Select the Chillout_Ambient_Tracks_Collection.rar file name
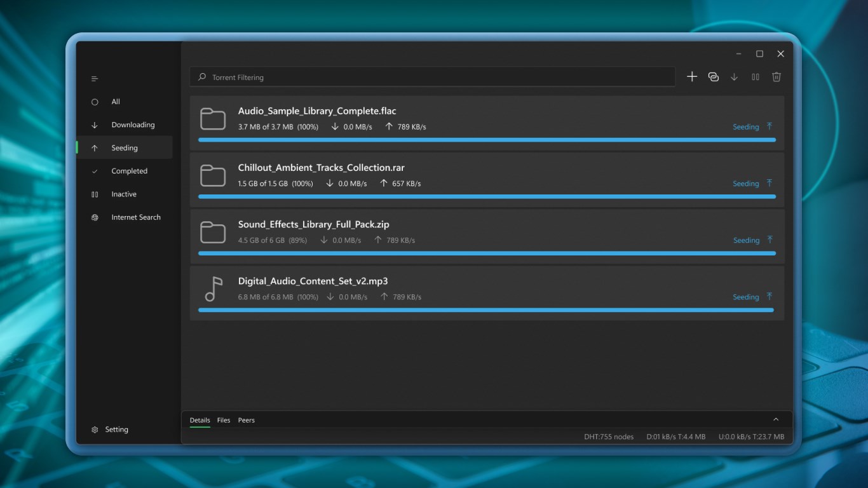This screenshot has width=868, height=488. (322, 168)
